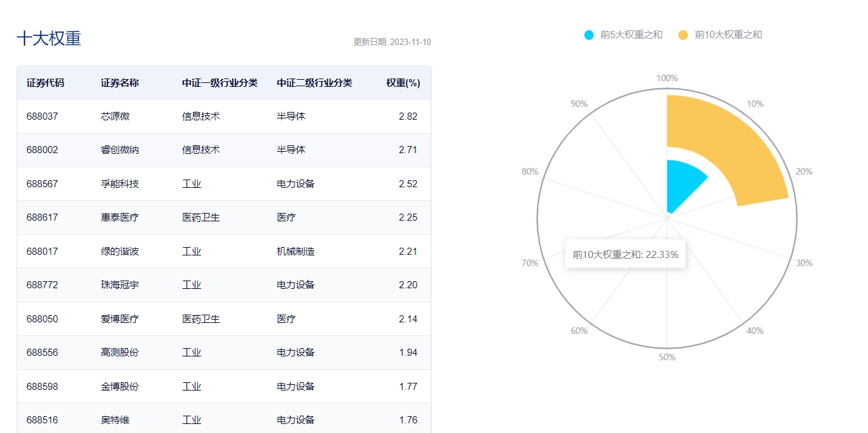Select 惠泰医疗 in the table
868x433 pixels.
(x=120, y=217)
